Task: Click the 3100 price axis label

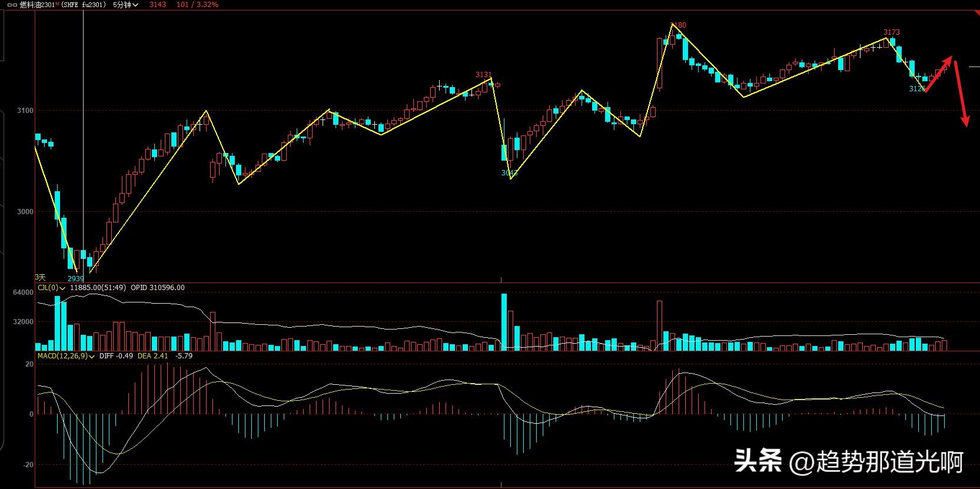Action: click(x=25, y=111)
